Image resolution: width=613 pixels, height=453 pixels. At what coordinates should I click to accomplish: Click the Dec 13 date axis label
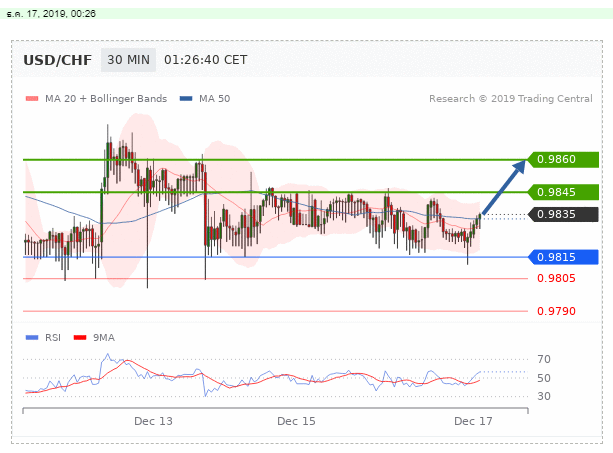[x=153, y=421]
